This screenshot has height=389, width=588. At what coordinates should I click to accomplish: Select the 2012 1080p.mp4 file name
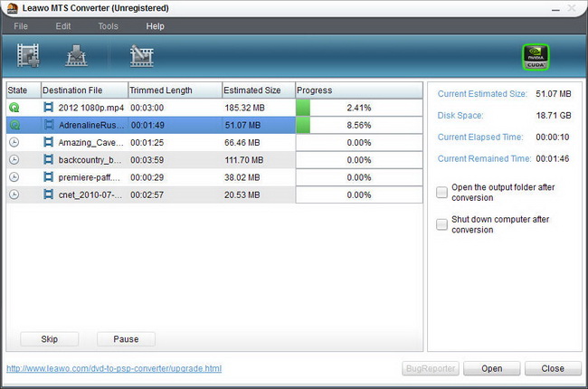(x=90, y=108)
